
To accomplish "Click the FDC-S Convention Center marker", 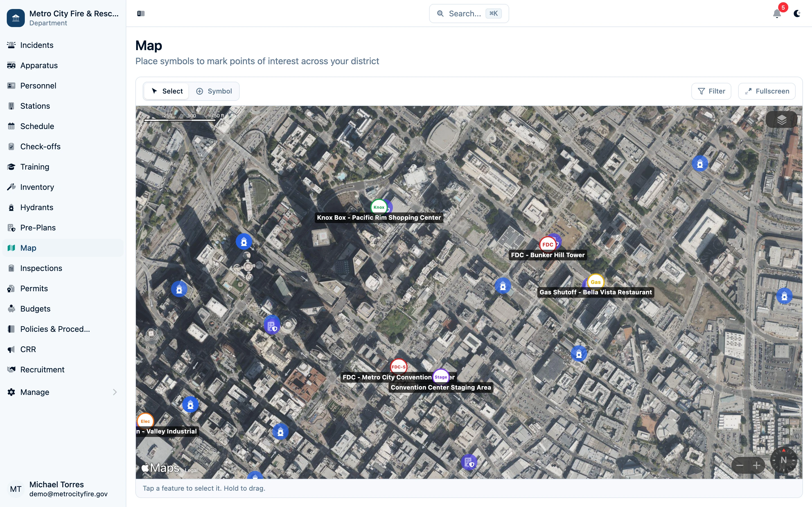I will point(398,367).
